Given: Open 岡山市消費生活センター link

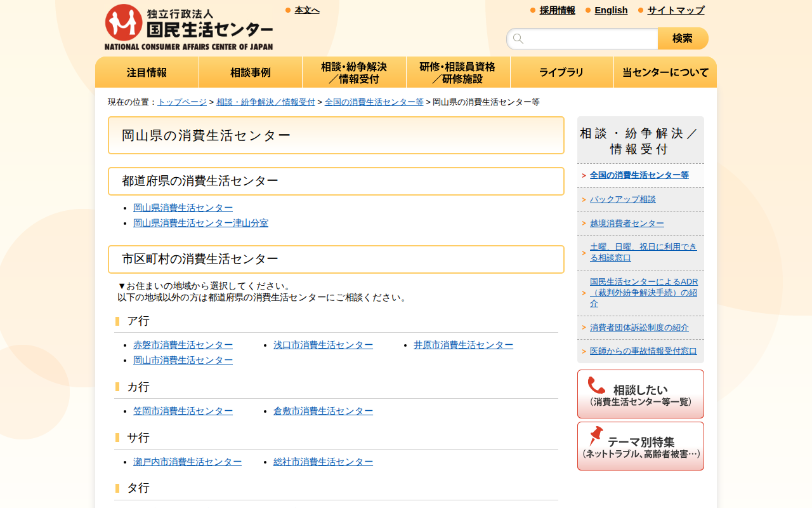Looking at the screenshot, I should pyautogui.click(x=183, y=360).
